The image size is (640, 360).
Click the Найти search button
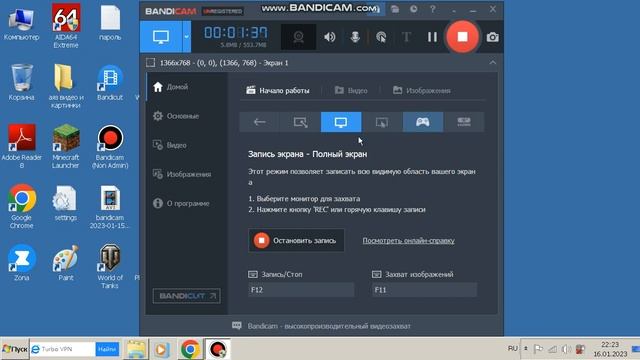point(107,349)
